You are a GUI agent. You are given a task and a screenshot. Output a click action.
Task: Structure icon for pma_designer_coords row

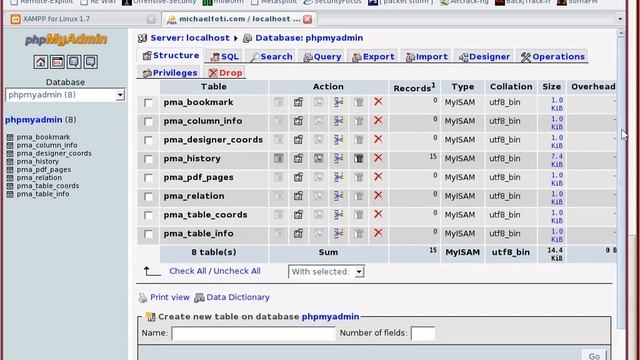[x=298, y=140]
